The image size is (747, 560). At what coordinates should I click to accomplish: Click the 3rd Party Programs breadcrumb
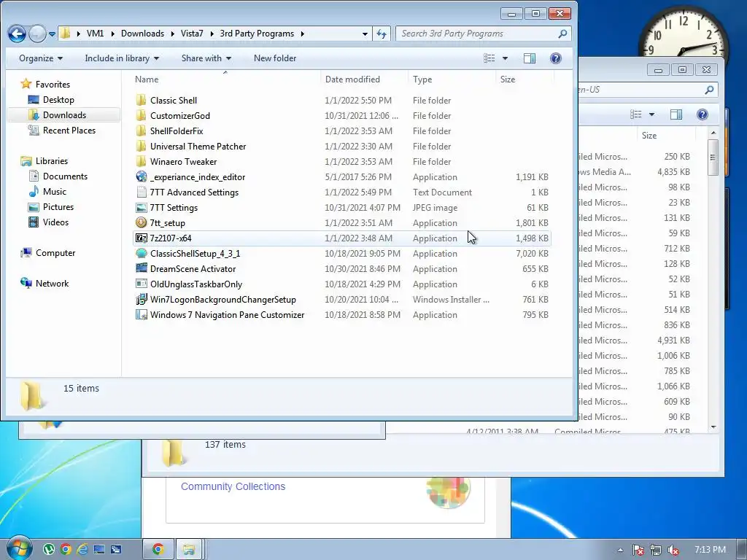[x=257, y=34]
